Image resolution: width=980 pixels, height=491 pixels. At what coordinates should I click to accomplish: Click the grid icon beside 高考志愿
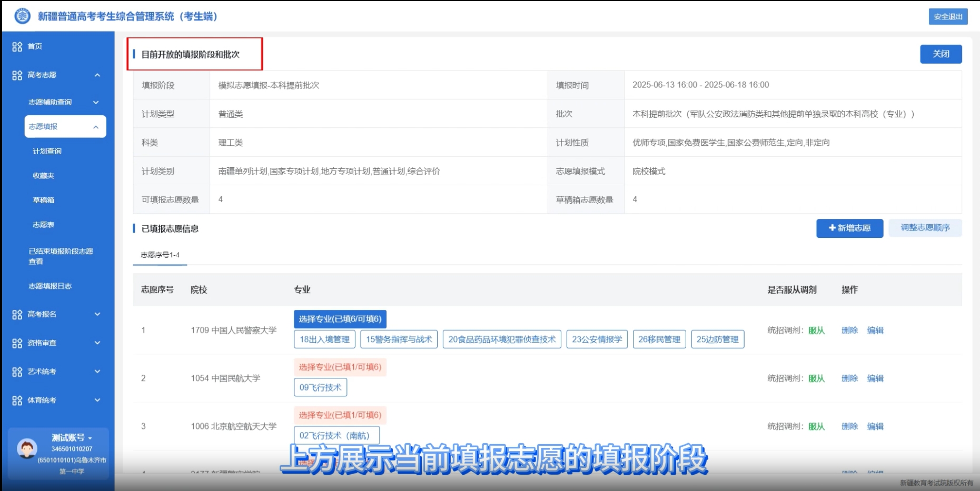(17, 75)
